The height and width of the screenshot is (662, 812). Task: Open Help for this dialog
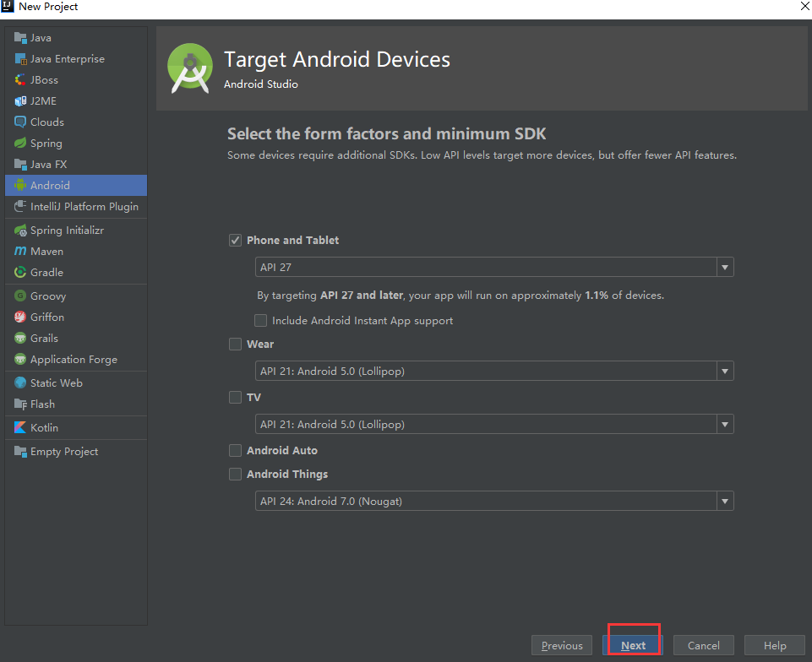[775, 645]
